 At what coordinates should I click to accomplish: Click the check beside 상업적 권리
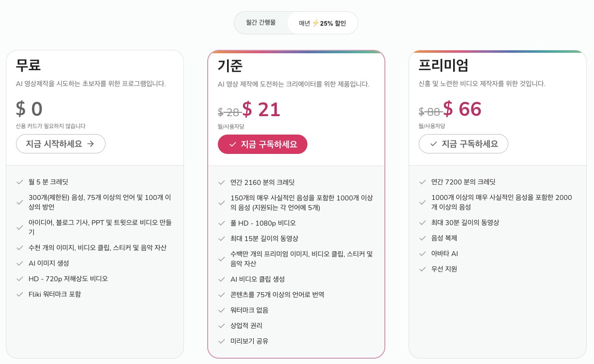(221, 326)
